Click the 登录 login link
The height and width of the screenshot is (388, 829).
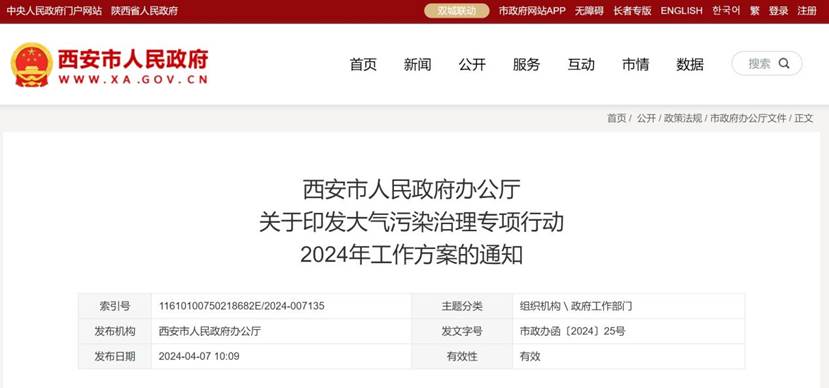click(778, 11)
